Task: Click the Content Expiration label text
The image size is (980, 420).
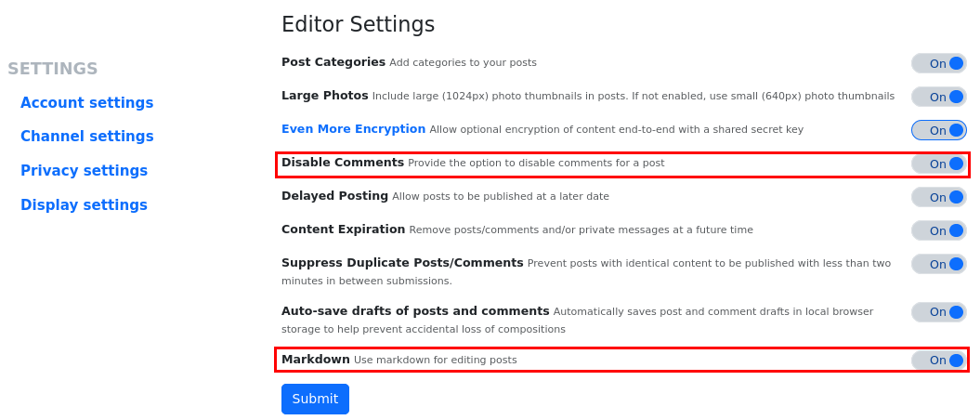Action: pyautogui.click(x=343, y=230)
